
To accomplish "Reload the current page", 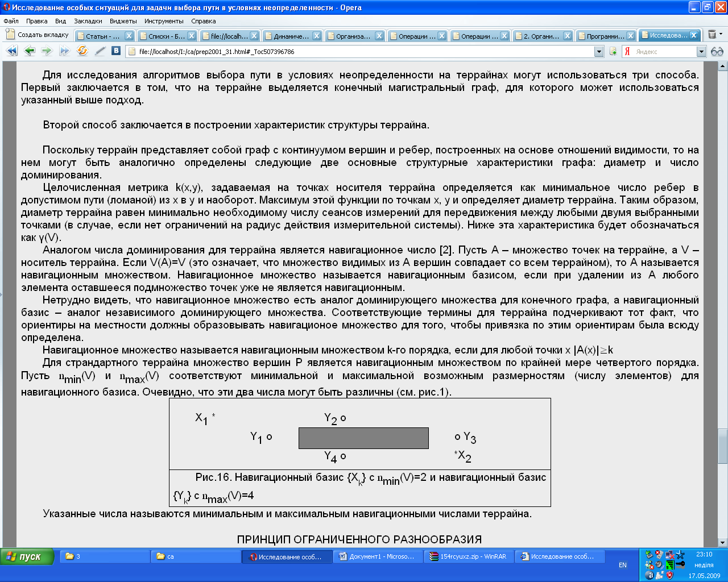I will 82,51.
